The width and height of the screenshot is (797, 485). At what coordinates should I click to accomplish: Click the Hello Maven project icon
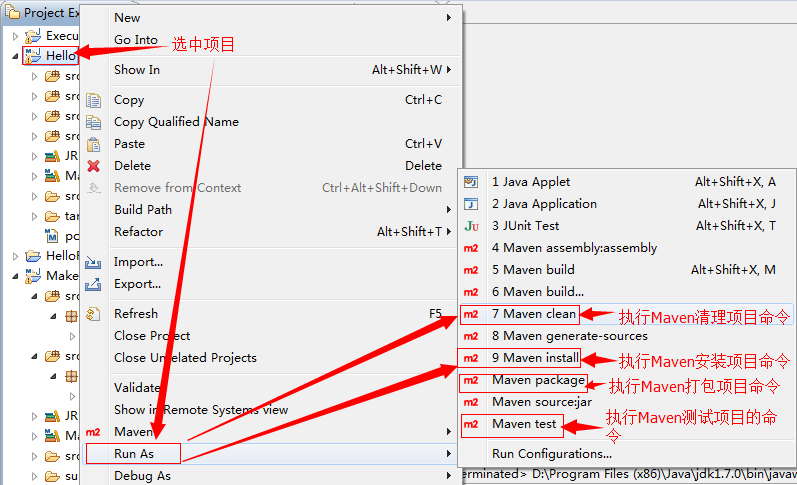(x=33, y=55)
